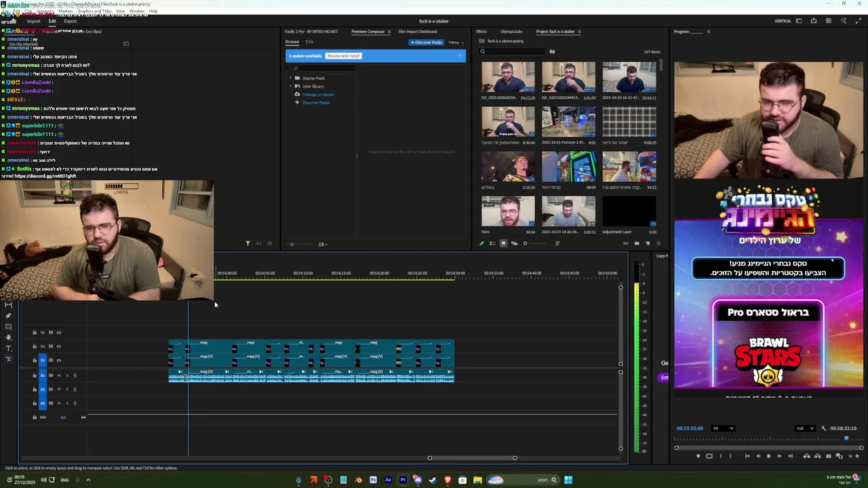Click the current timecode 00:53:55:00
The width and height of the screenshot is (868, 488).
[x=690, y=428]
